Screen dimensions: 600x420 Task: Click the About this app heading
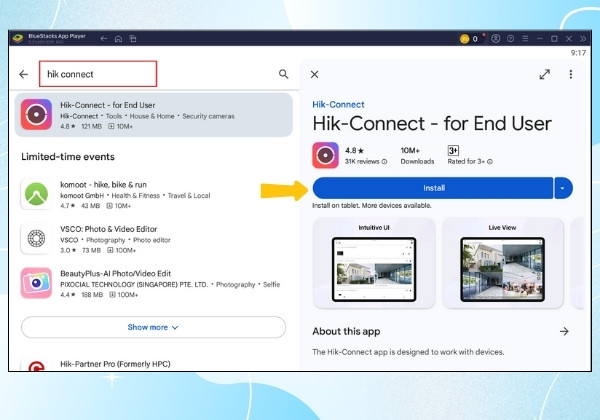click(x=346, y=331)
